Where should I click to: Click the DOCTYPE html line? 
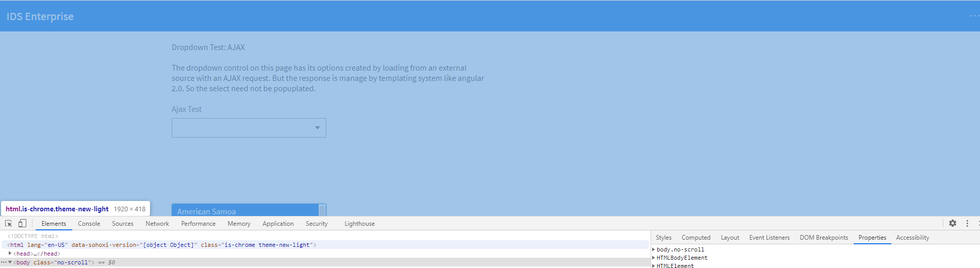(33, 236)
